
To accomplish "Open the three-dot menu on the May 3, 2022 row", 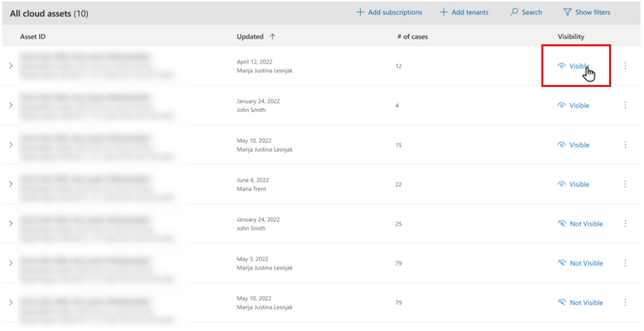I will [x=625, y=263].
